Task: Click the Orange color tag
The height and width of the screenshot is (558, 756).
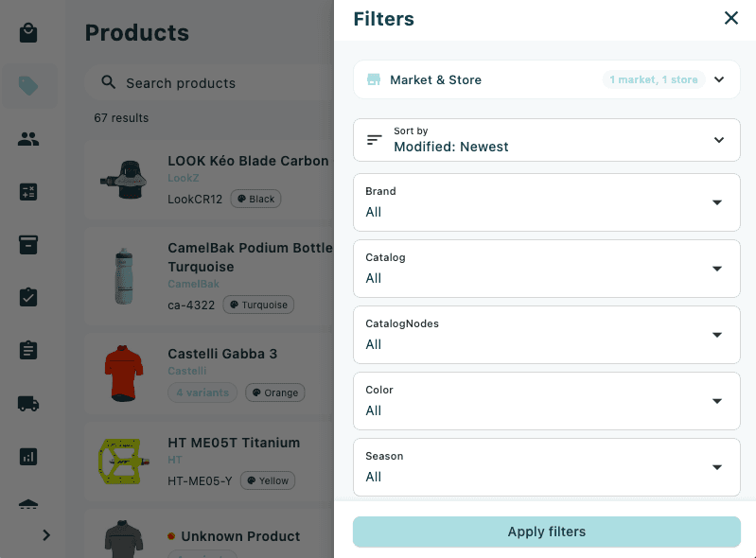Action: pyautogui.click(x=274, y=392)
